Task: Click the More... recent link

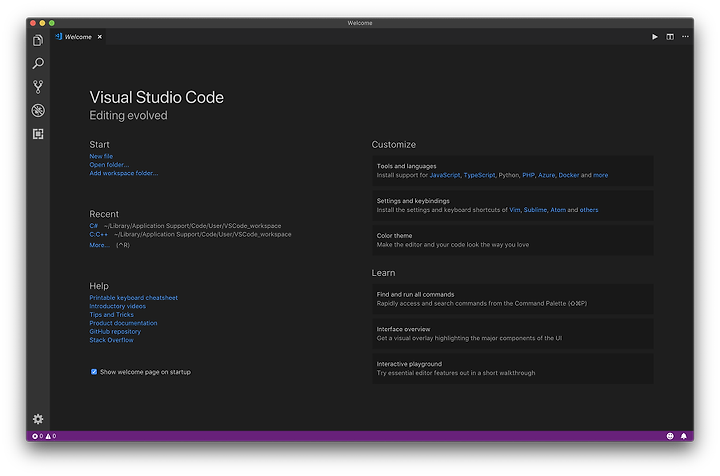Action: (x=100, y=245)
